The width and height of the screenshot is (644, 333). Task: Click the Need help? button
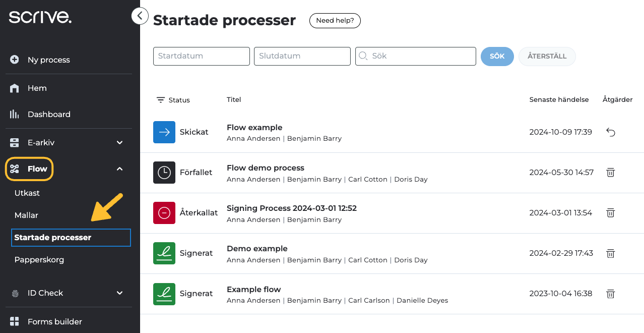pyautogui.click(x=335, y=21)
